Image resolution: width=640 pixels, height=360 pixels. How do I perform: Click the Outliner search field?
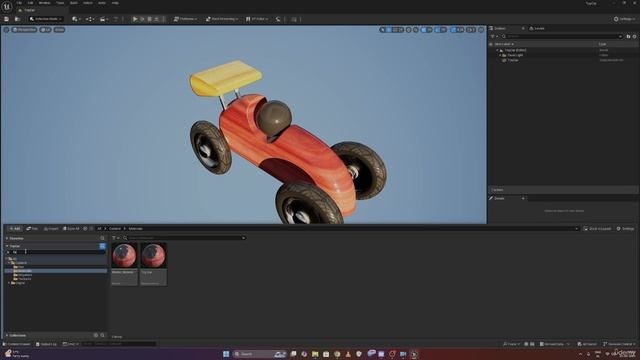click(x=562, y=36)
